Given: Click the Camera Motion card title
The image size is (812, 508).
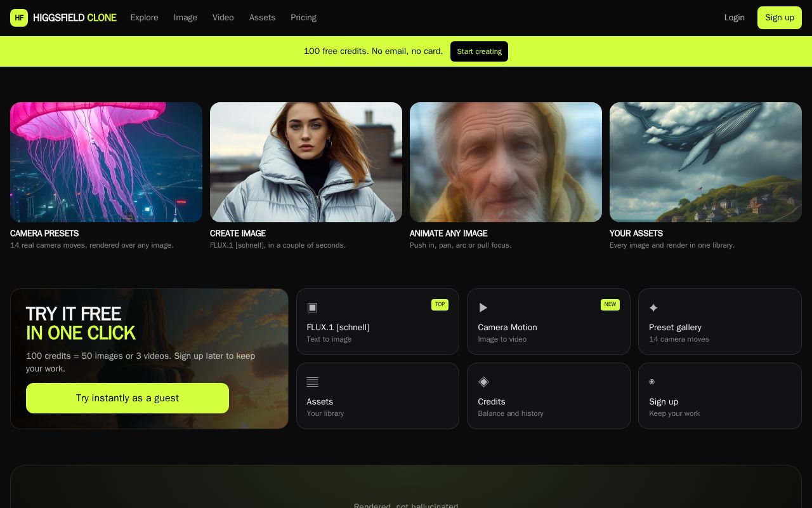Looking at the screenshot, I should pyautogui.click(x=507, y=328).
